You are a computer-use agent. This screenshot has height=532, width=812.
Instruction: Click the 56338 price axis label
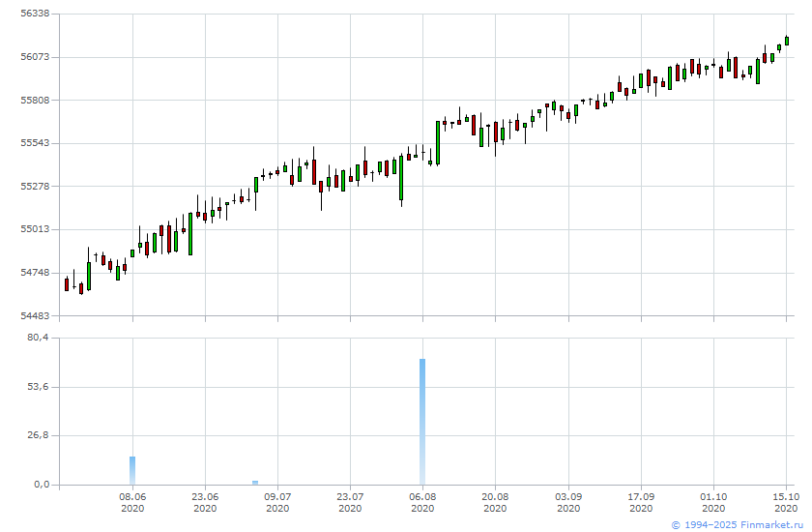(x=35, y=14)
